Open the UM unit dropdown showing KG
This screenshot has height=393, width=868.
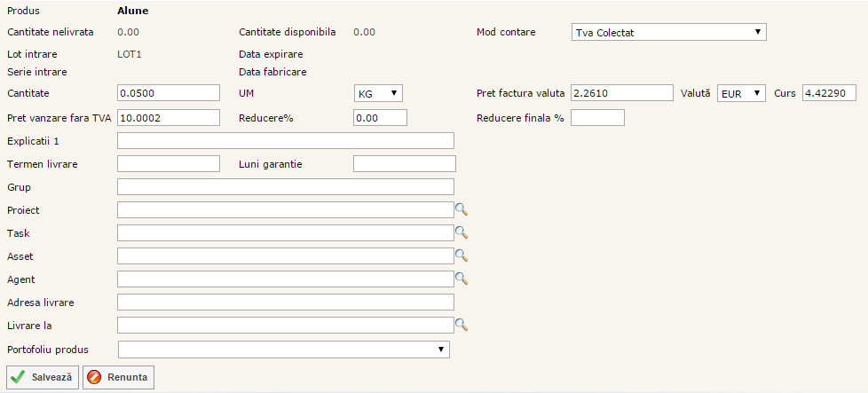[378, 93]
